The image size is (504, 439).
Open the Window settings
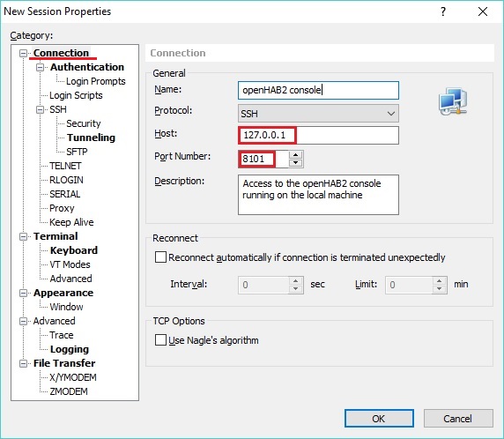pos(67,307)
